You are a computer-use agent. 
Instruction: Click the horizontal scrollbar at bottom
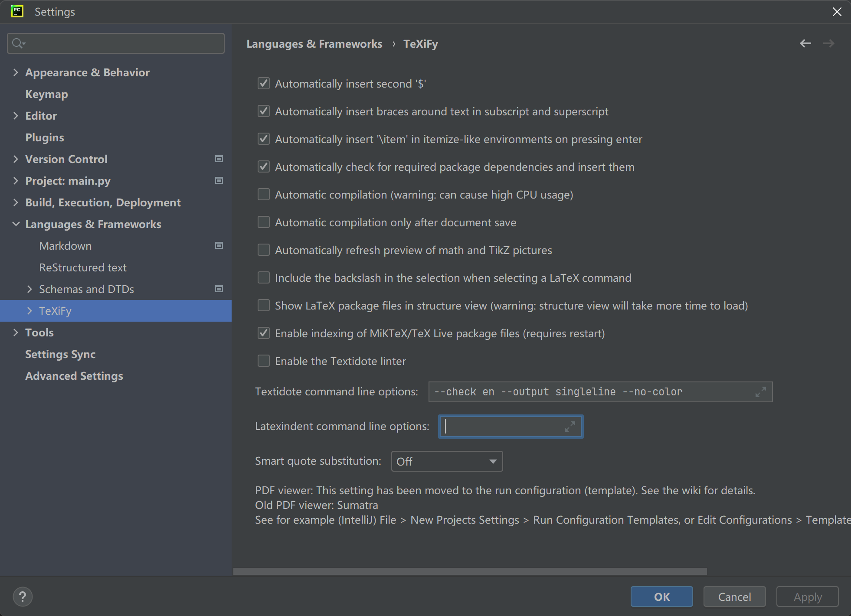(470, 571)
